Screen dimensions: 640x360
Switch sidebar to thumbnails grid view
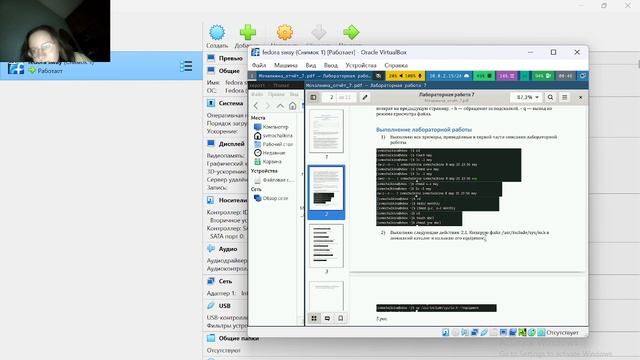point(314,318)
